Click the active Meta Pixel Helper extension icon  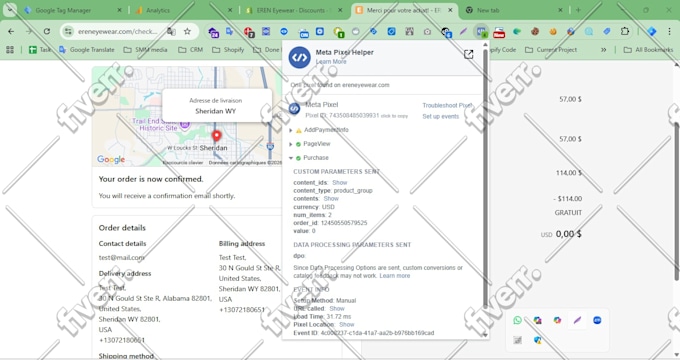481,32
